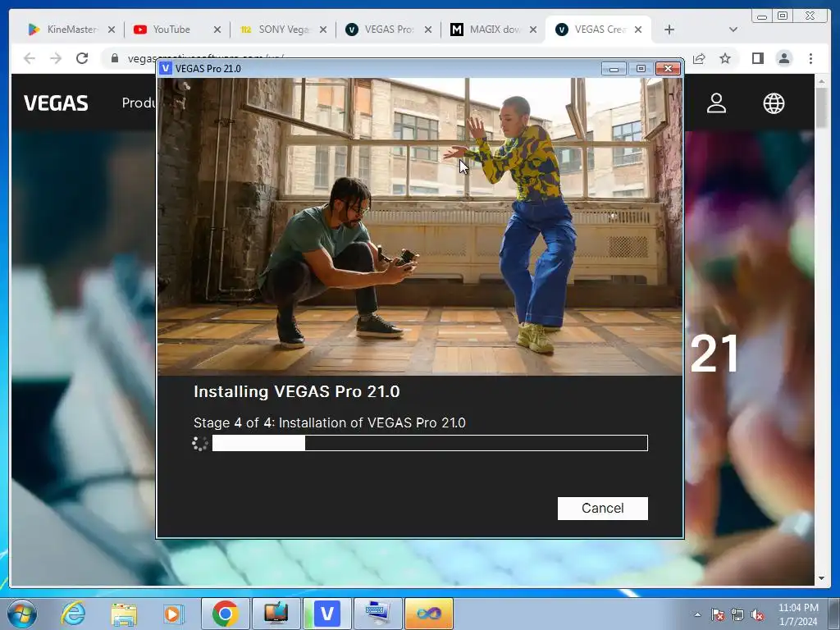Go back in Chrome browser
Image resolution: width=840 pixels, height=630 pixels.
(x=30, y=58)
